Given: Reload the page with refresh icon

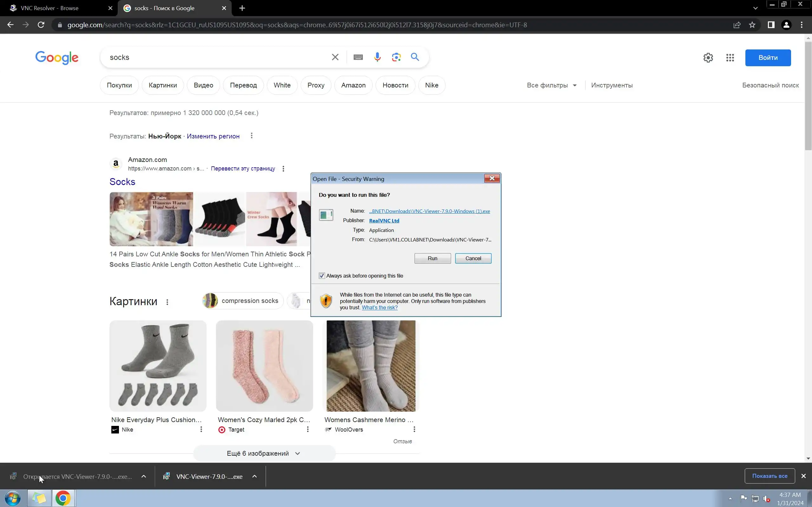Looking at the screenshot, I should 41,25.
